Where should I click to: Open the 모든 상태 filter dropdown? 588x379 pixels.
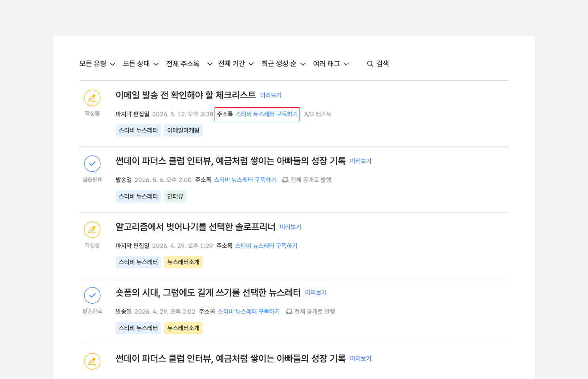pyautogui.click(x=141, y=64)
